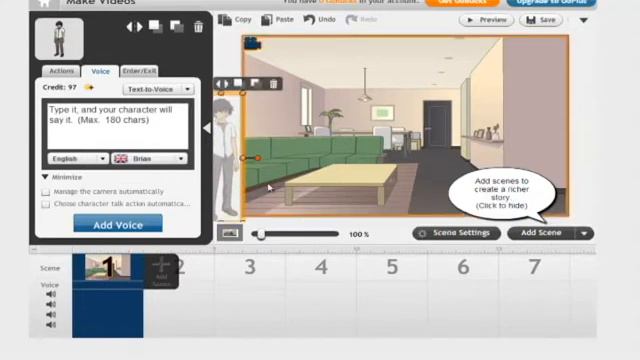Flip character using the floating stage toolbar
This screenshot has width=640, height=360.
coord(222,84)
